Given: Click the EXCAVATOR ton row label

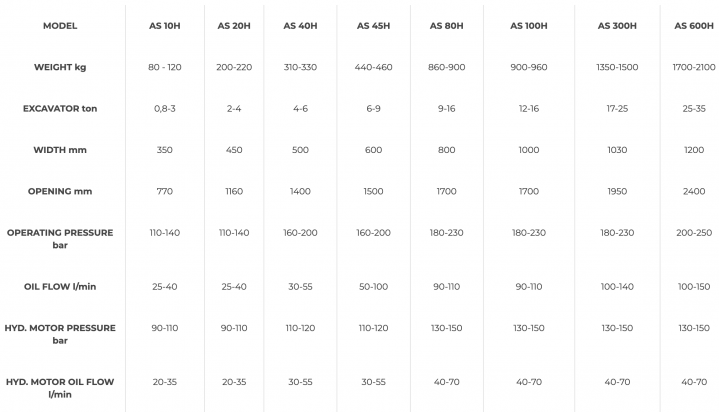Looking at the screenshot, I should point(60,107).
